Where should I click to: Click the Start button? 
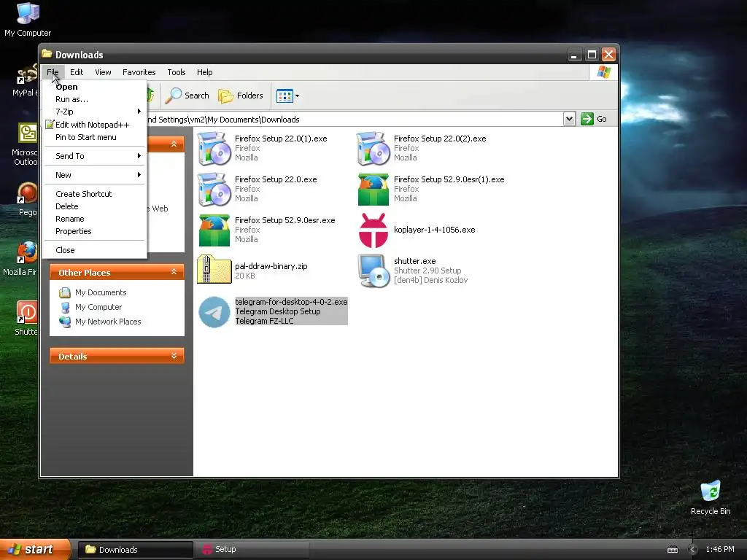35,550
